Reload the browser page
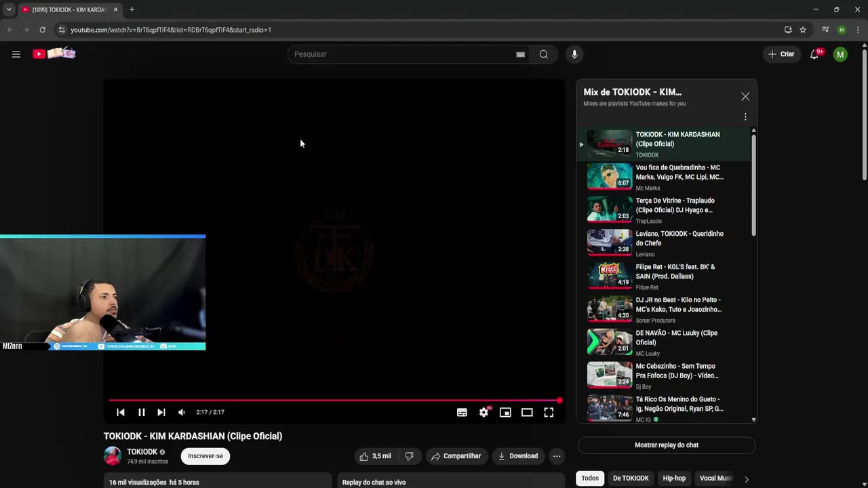 42,30
